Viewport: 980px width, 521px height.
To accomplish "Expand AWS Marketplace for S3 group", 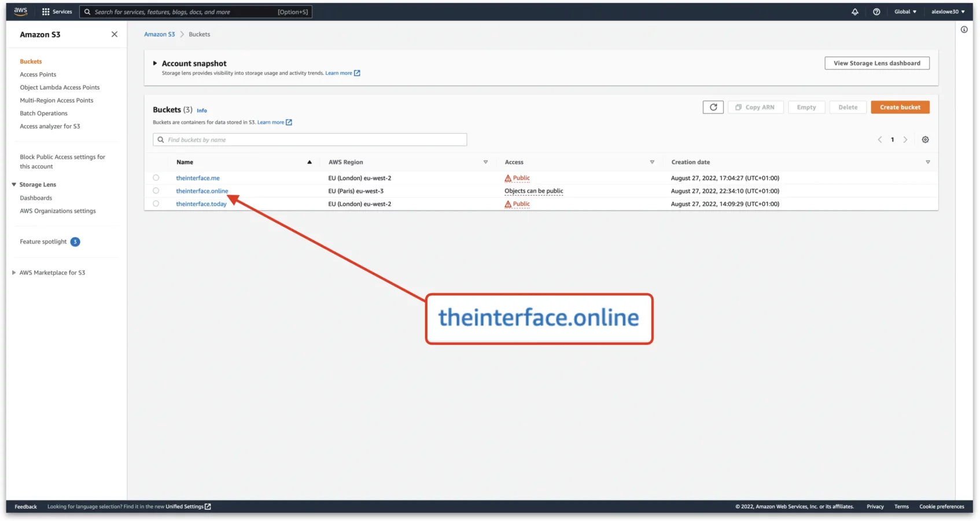I will 14,273.
